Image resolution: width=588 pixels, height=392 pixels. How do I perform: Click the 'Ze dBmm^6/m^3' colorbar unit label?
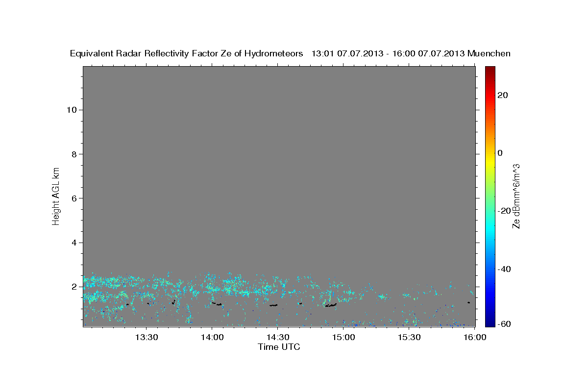[516, 196]
